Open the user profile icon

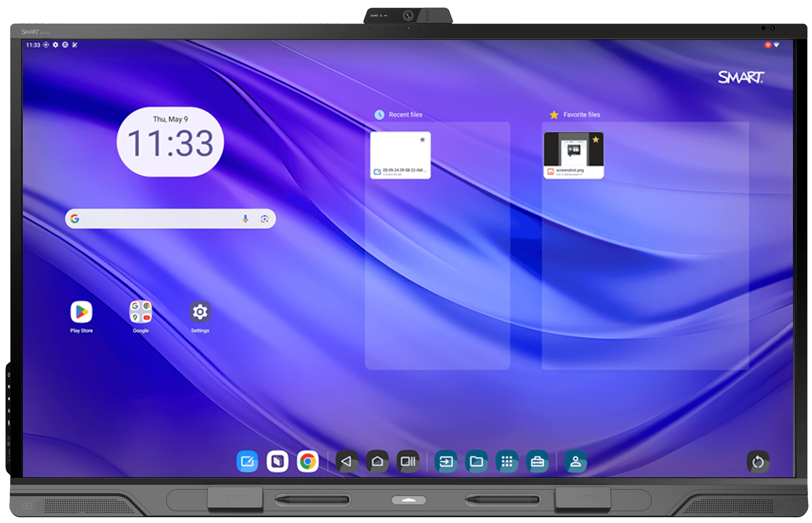coord(575,461)
